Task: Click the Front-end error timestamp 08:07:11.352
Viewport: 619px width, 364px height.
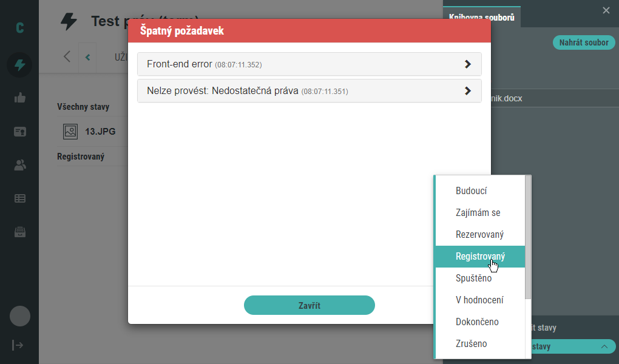Action: click(x=238, y=65)
